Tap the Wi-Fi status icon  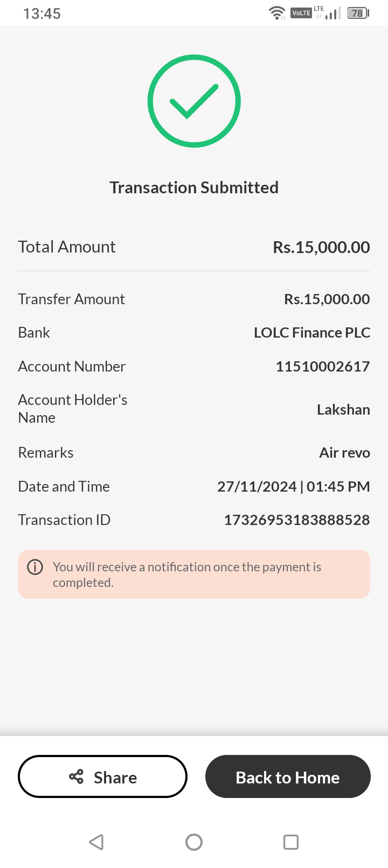(x=277, y=13)
